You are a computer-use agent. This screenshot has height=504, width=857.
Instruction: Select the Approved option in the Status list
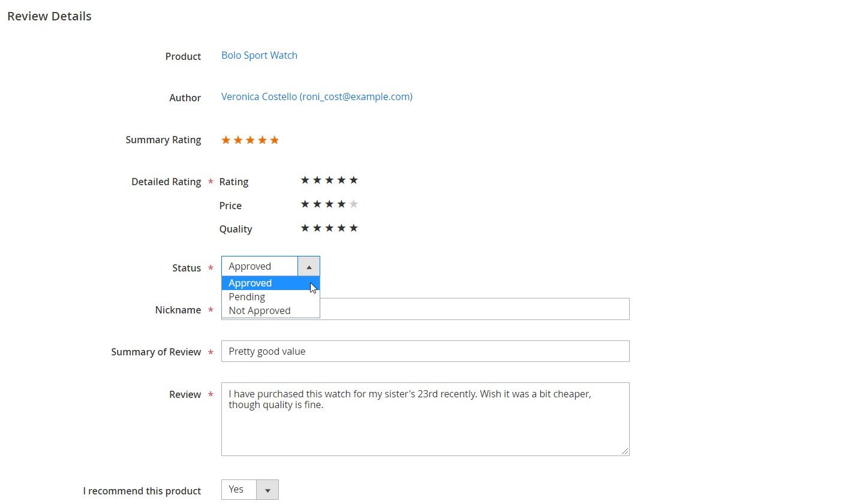(270, 283)
